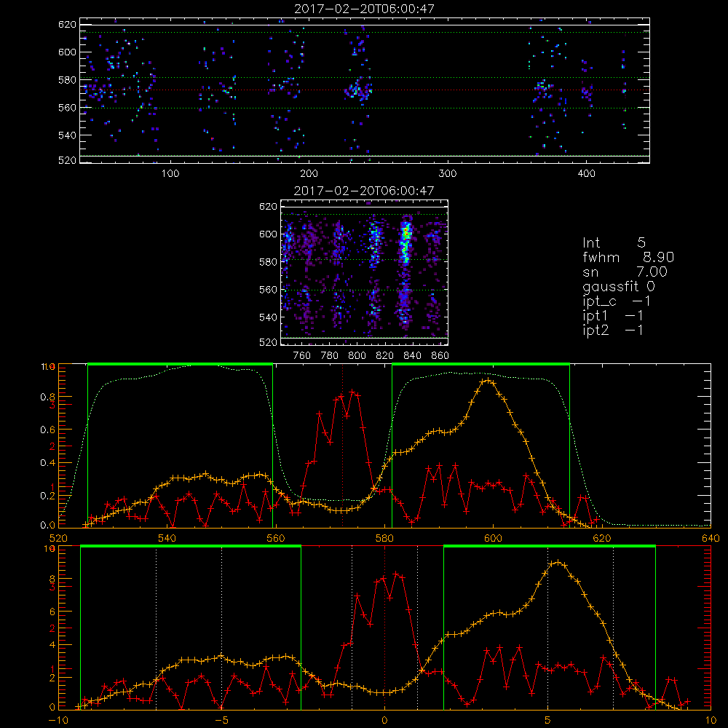
Task: Click x-axis label -10 of the bottom plot
Action: (58, 721)
